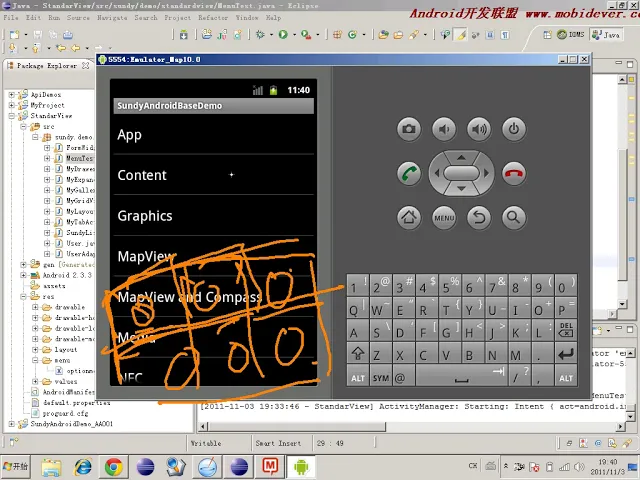This screenshot has height=480, width=640.
Task: Click the console horizontal scrollbar
Action: point(297,427)
